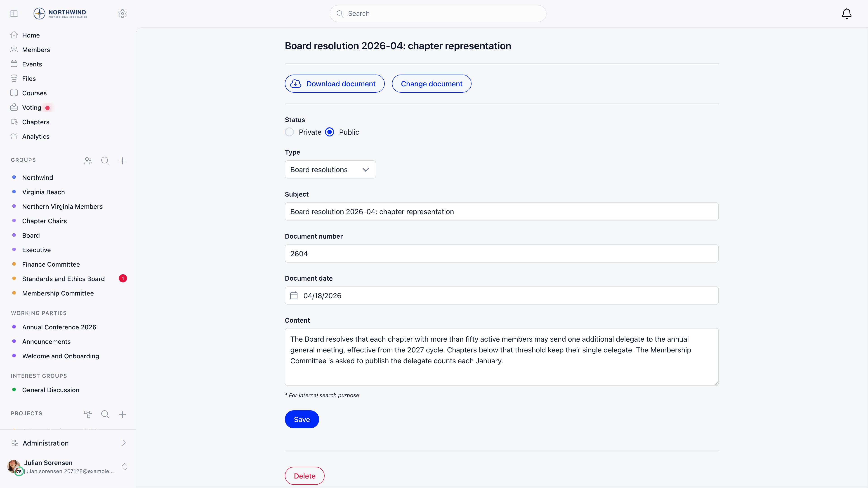
Task: Select the Private status radio
Action: tap(289, 132)
